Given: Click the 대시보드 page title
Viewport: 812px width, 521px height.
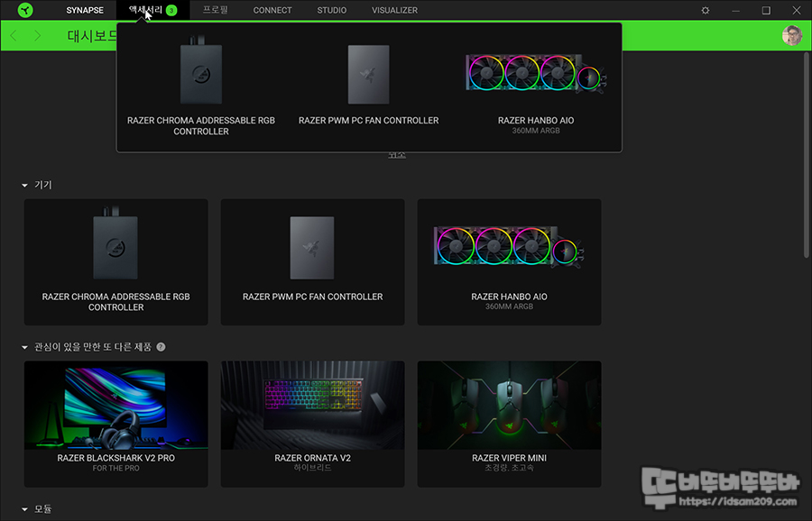Looking at the screenshot, I should click(x=93, y=36).
